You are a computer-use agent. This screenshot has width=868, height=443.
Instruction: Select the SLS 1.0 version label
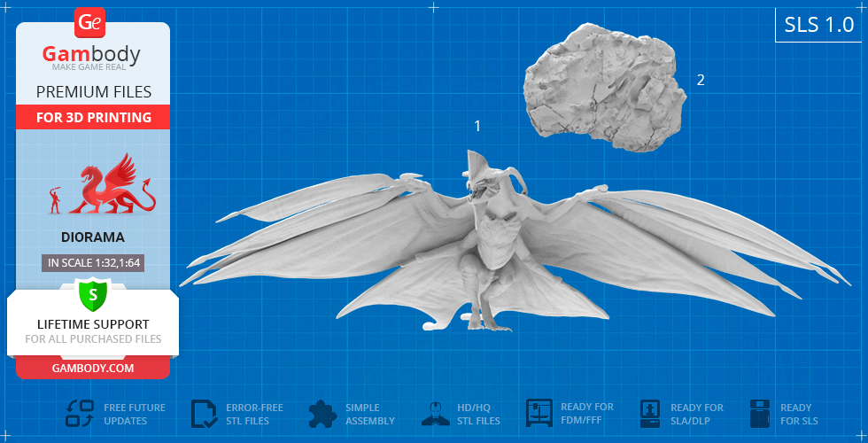(819, 26)
